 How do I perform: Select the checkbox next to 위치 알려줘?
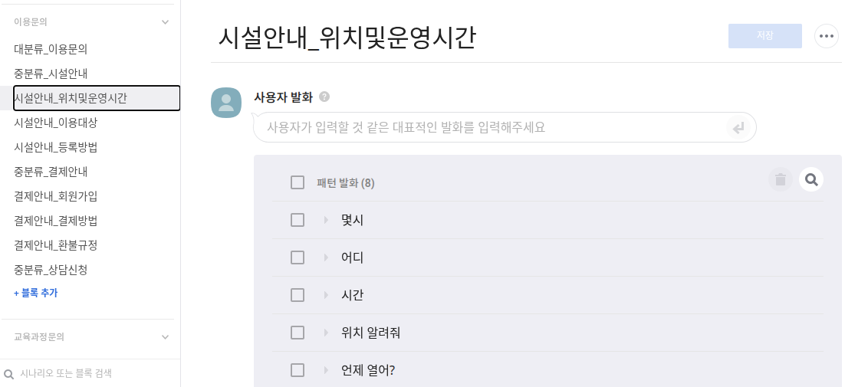click(298, 333)
